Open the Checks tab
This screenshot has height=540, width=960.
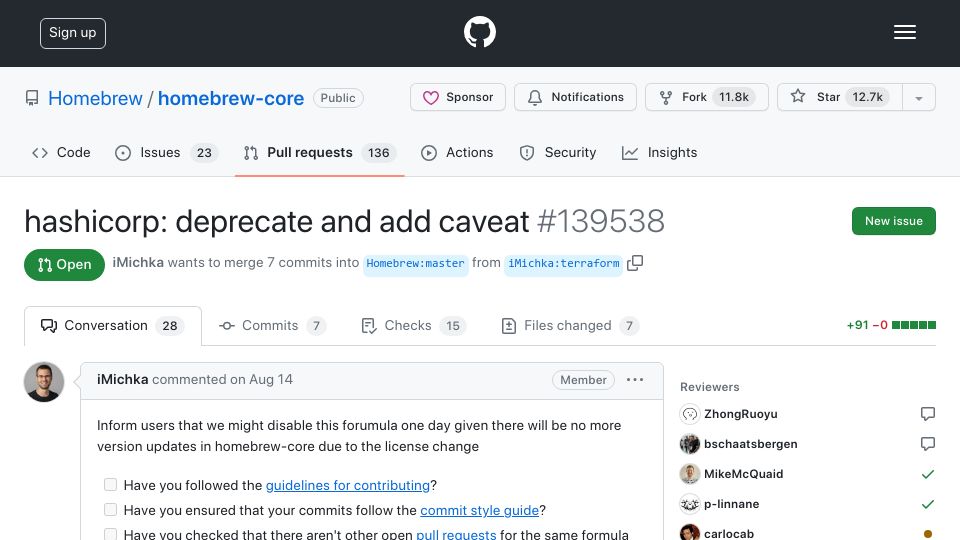(x=413, y=326)
